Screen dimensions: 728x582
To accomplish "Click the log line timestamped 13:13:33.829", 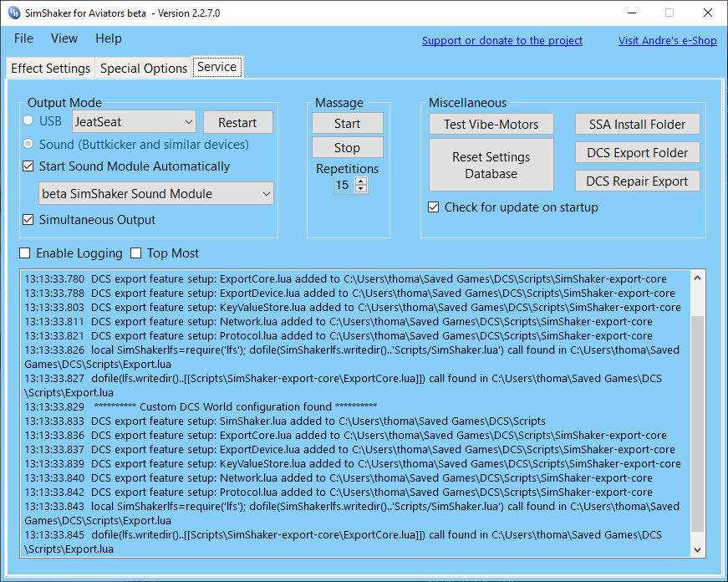I will [x=201, y=407].
